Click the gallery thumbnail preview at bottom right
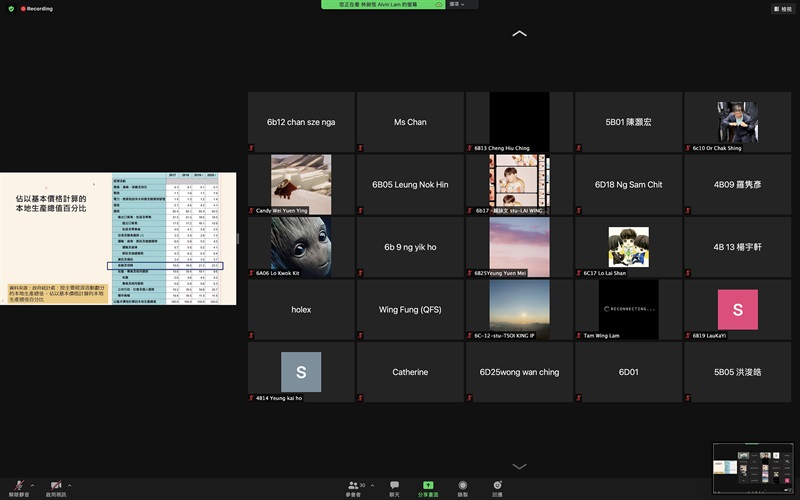This screenshot has height=500, width=800. click(x=752, y=465)
